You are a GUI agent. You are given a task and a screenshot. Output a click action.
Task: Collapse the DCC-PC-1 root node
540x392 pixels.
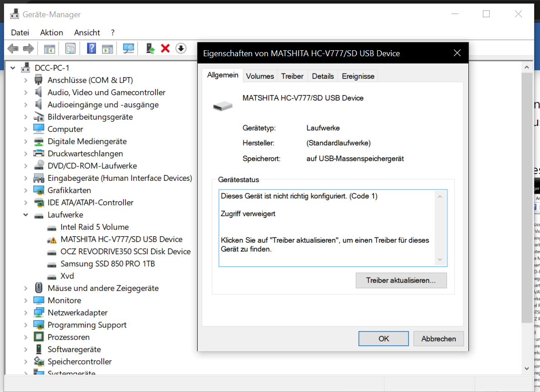pos(13,68)
